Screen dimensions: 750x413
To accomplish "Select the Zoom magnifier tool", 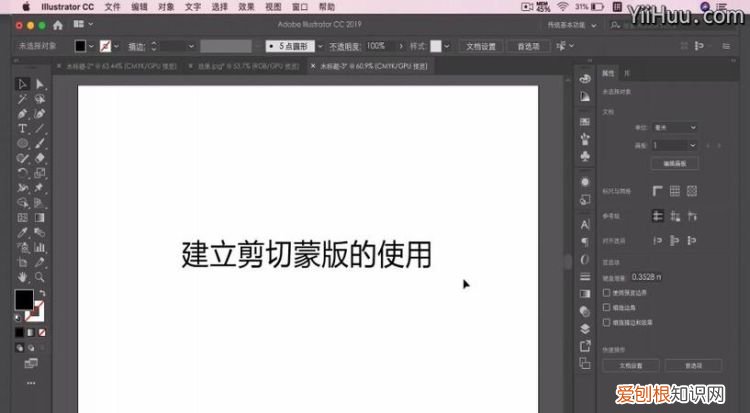I will tap(40, 277).
